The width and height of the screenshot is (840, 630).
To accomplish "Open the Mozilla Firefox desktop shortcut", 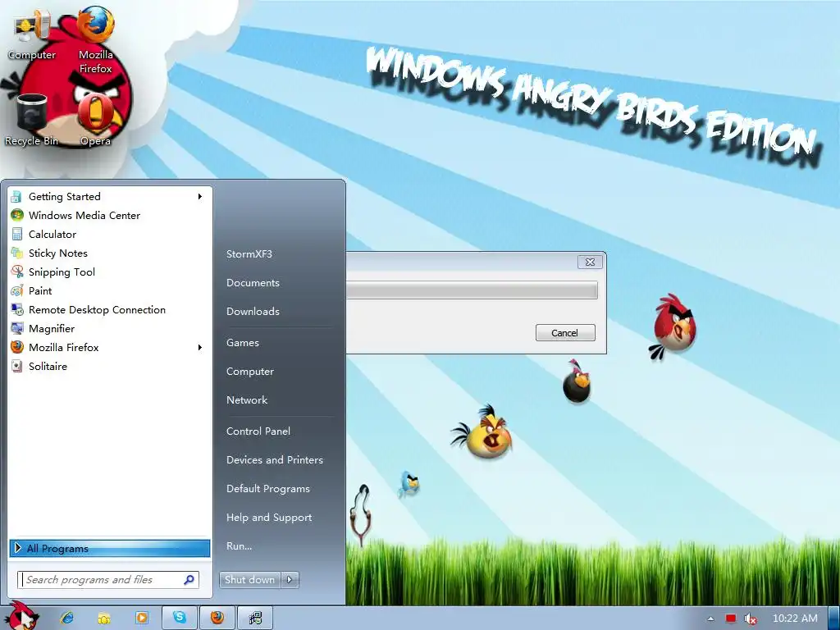I will tap(95, 39).
